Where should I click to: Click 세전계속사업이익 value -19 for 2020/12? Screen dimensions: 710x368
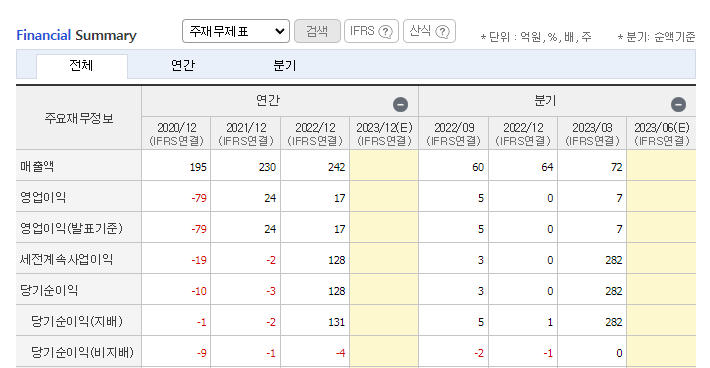coord(199,260)
